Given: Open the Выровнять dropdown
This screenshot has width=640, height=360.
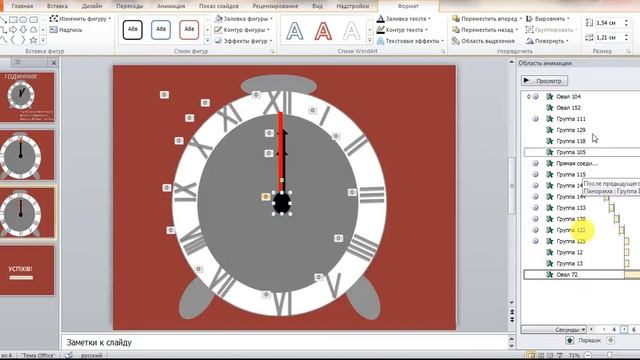Looking at the screenshot, I should (548, 19).
